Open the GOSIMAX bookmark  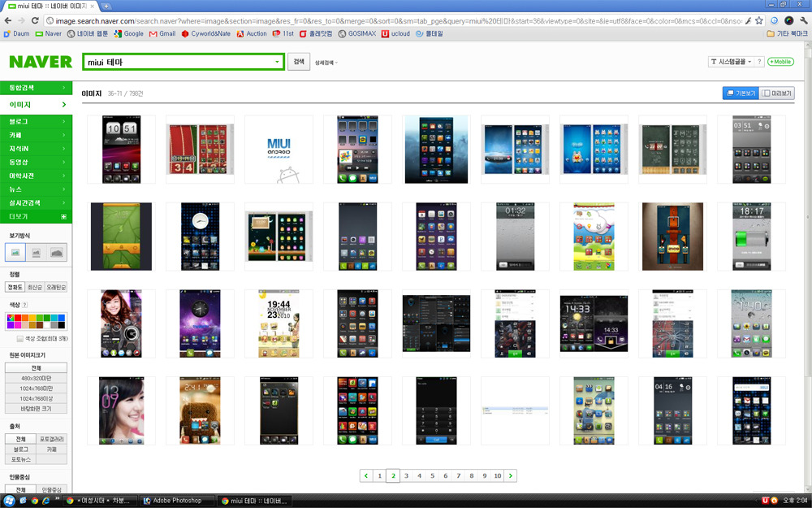357,33
